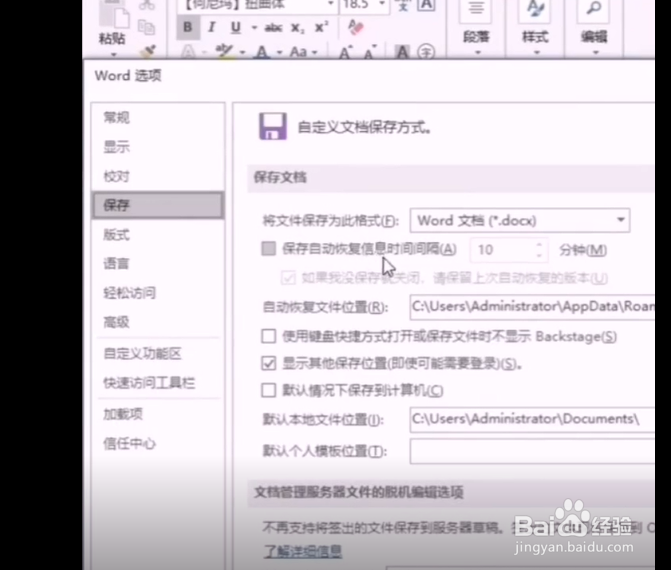Open the highlight color dropdown arrow
This screenshot has width=671, height=570.
pyautogui.click(x=242, y=53)
